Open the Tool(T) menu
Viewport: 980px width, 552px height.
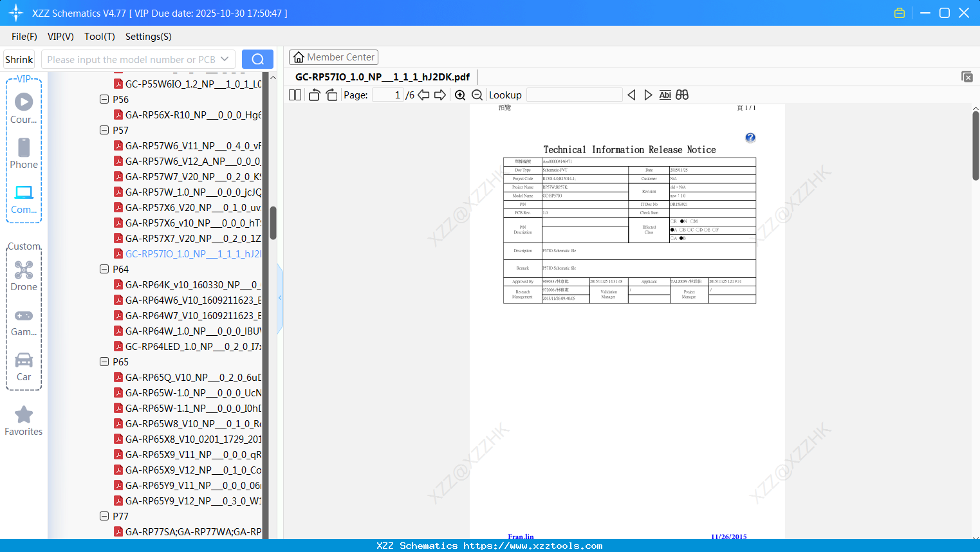coord(100,37)
